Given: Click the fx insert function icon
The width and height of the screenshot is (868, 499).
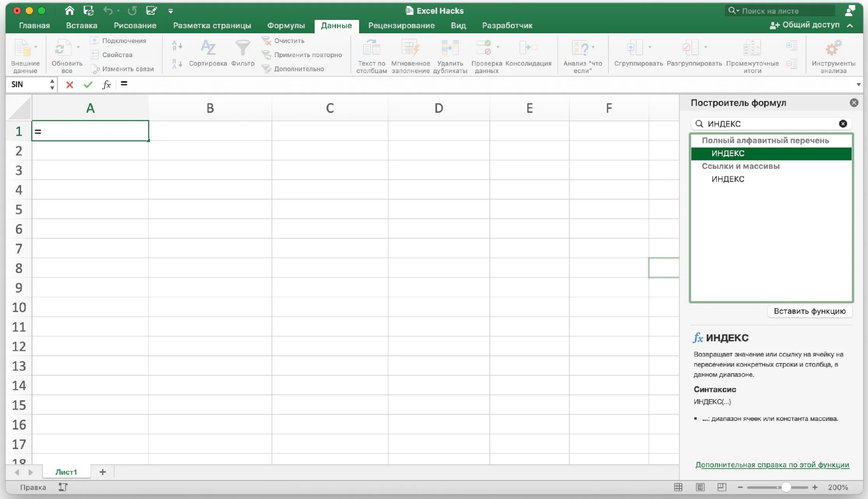Looking at the screenshot, I should (x=106, y=84).
